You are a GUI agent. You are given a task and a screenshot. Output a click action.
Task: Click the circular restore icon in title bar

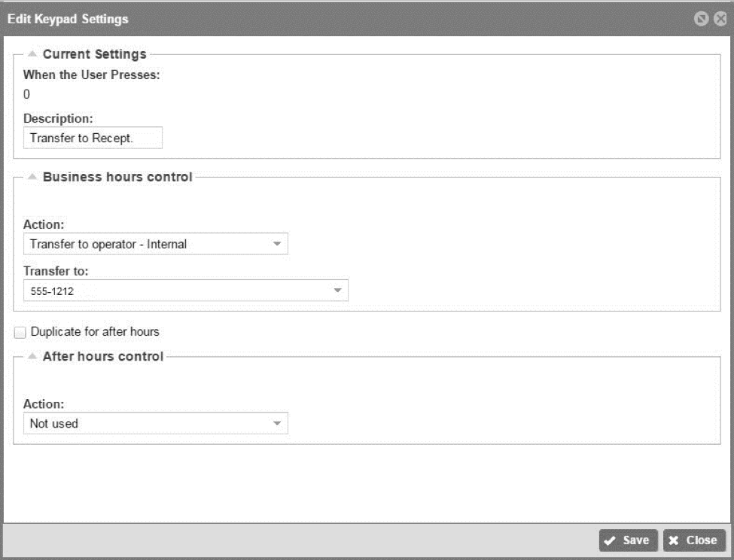[x=701, y=19]
